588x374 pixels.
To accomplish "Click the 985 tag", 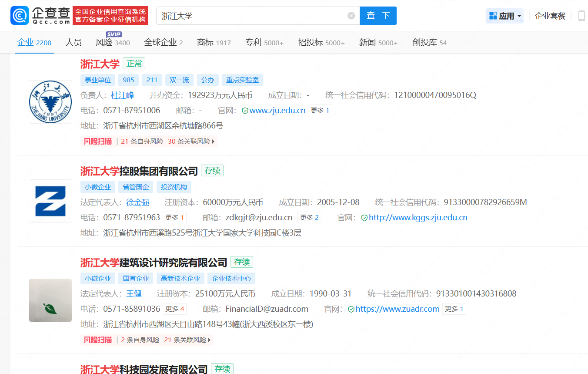I will (129, 80).
